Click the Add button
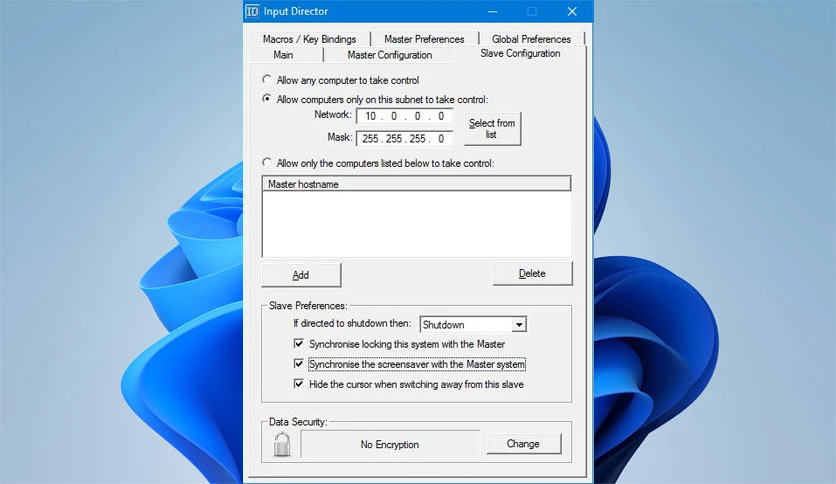This screenshot has width=836, height=484. [x=301, y=275]
